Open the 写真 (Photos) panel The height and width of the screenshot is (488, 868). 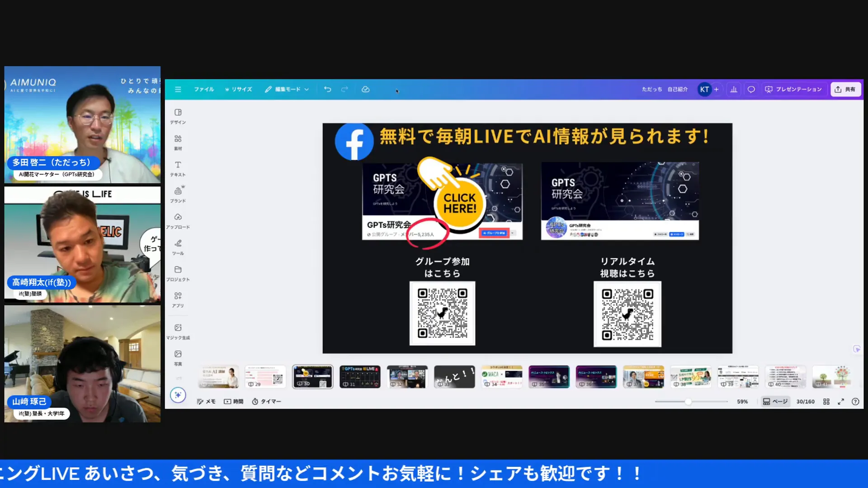178,358
